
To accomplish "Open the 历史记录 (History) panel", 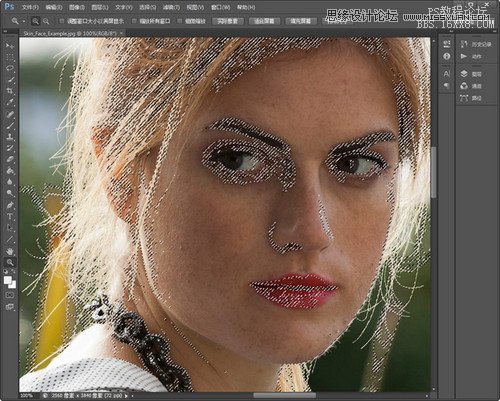I will pyautogui.click(x=476, y=44).
